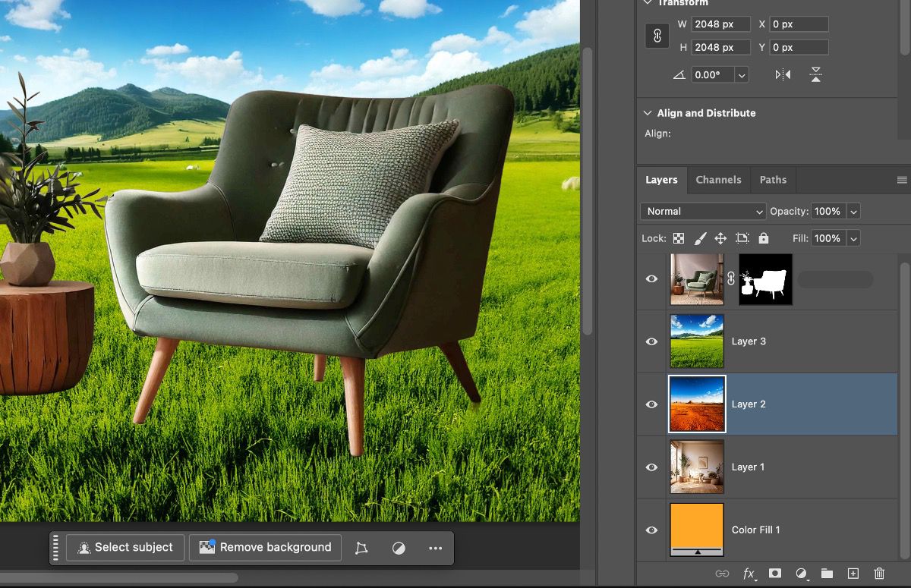The height and width of the screenshot is (588, 911).
Task: Open the taskbar more options ellipsis
Action: [x=435, y=548]
